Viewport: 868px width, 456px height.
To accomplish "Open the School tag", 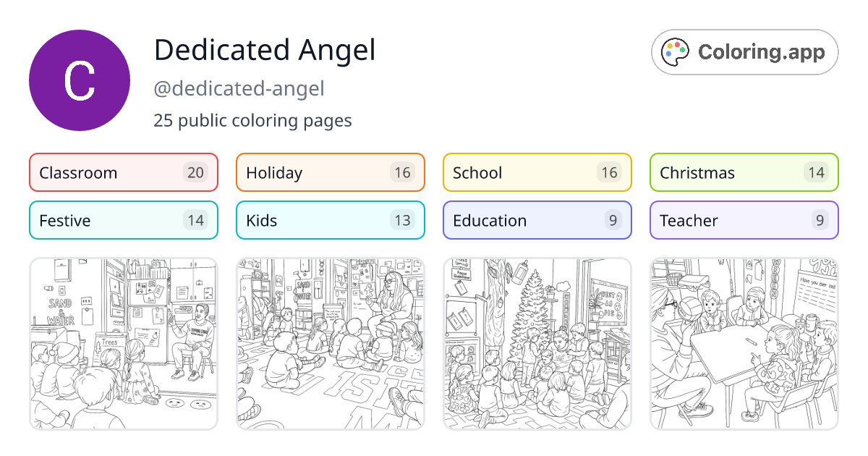I will [x=537, y=172].
